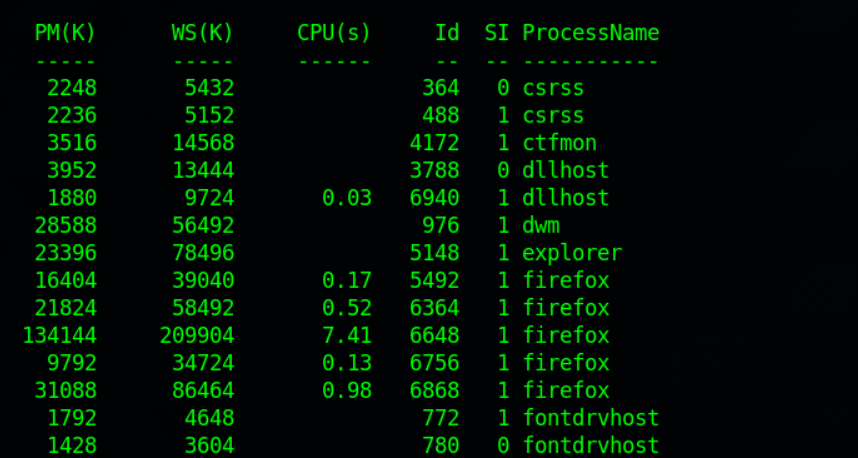Click the dwm process name
Image resolution: width=858 pixels, height=458 pixels.
(541, 225)
